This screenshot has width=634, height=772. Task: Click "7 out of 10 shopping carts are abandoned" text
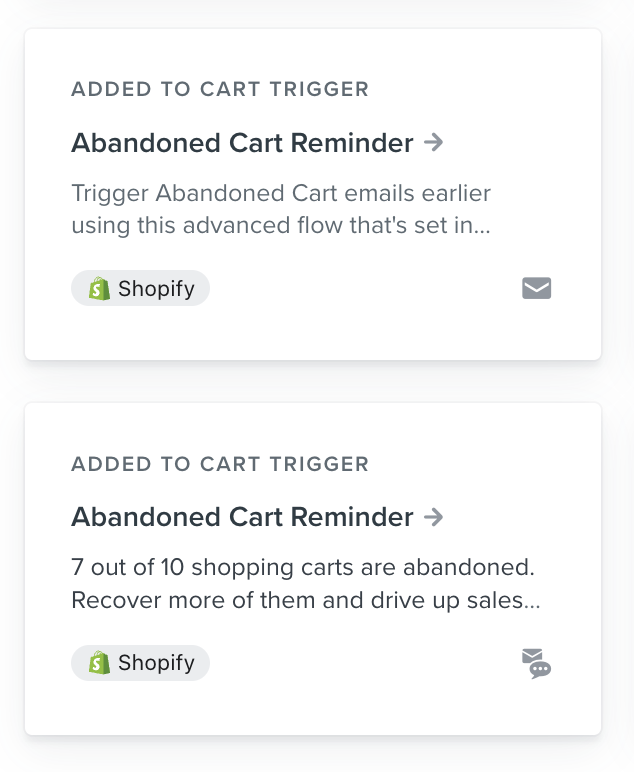pyautogui.click(x=302, y=567)
